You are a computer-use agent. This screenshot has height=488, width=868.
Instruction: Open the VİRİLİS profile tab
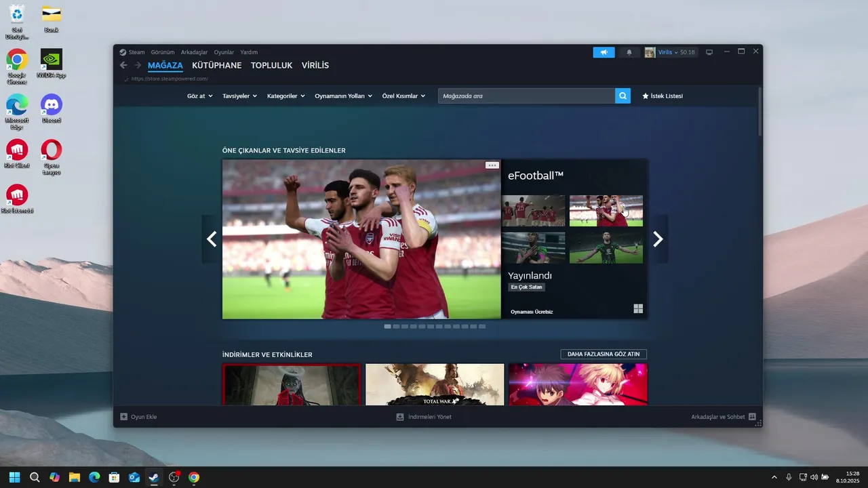pos(315,65)
